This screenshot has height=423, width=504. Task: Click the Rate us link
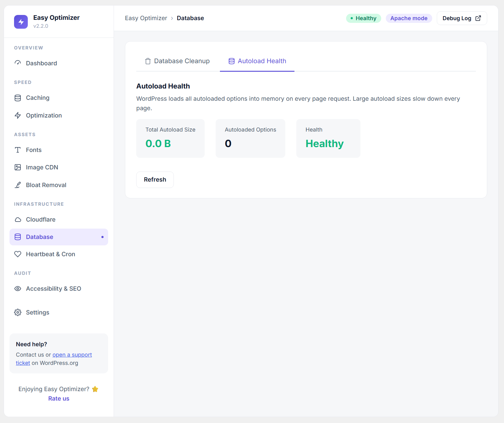59,399
